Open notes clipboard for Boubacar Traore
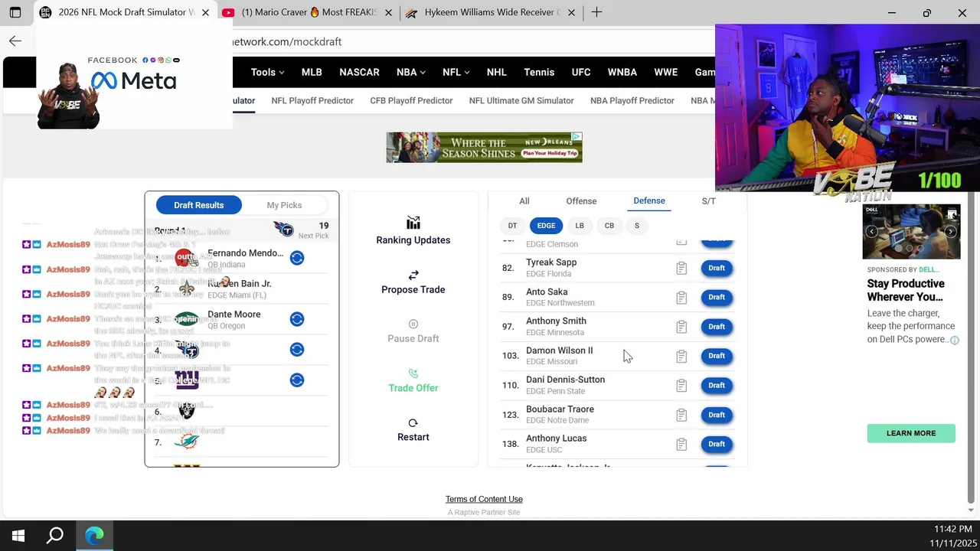980x551 pixels. (681, 415)
